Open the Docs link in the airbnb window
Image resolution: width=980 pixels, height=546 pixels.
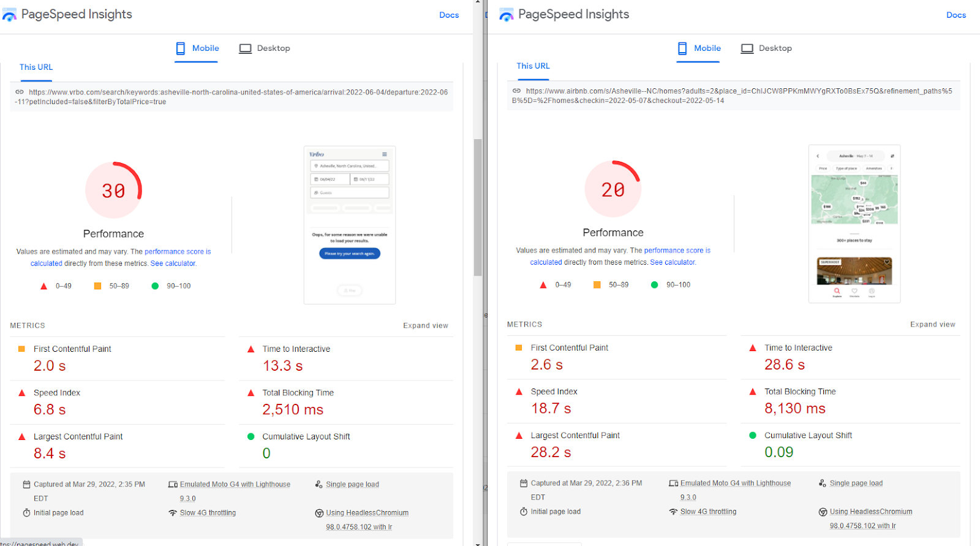click(x=956, y=15)
